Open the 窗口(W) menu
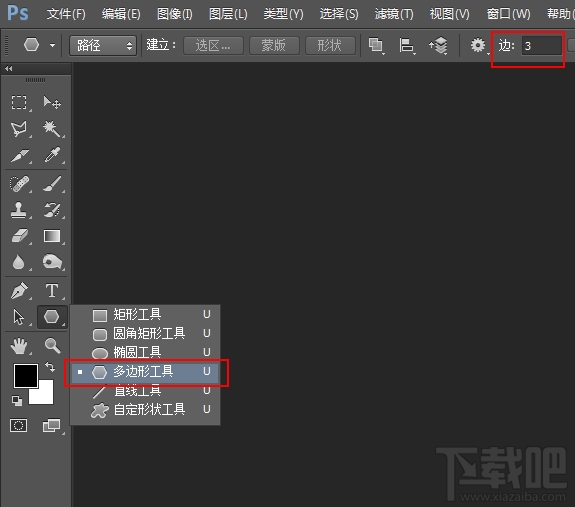The image size is (575, 507). coord(508,14)
